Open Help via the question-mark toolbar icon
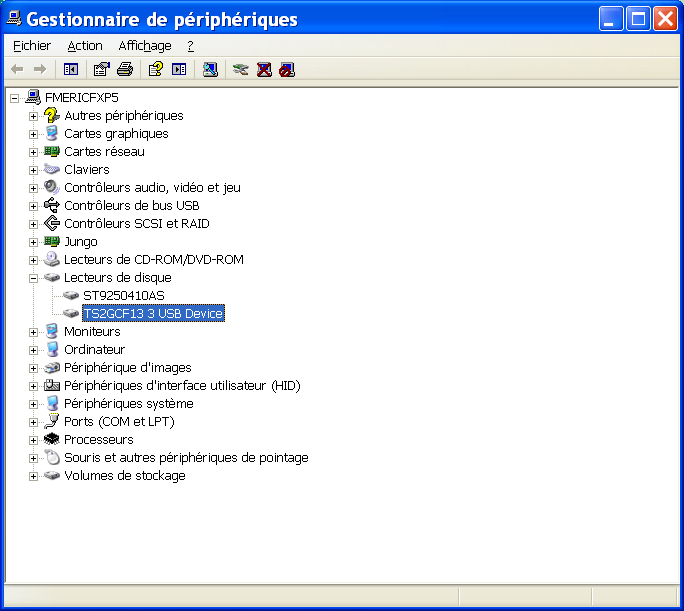This screenshot has width=684, height=611. pyautogui.click(x=156, y=69)
